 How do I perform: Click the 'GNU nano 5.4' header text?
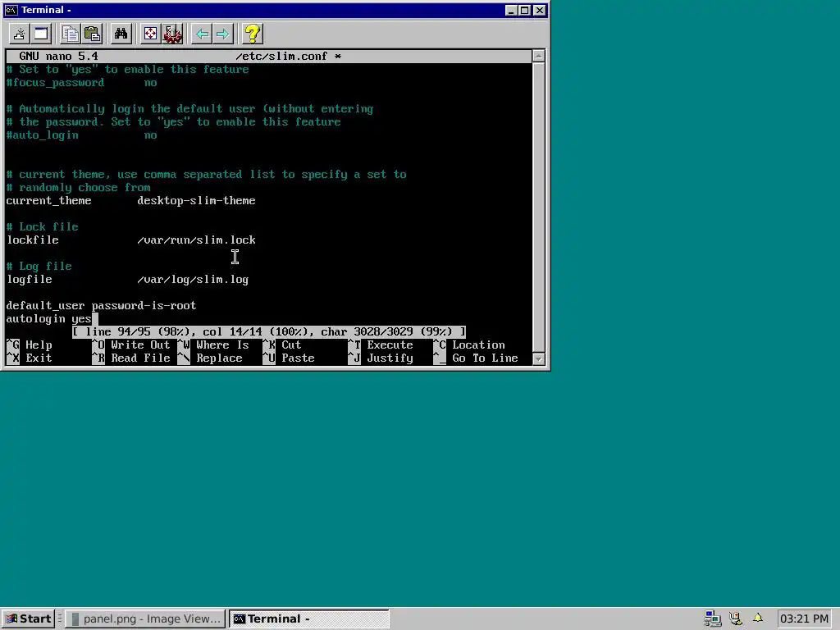click(x=58, y=57)
